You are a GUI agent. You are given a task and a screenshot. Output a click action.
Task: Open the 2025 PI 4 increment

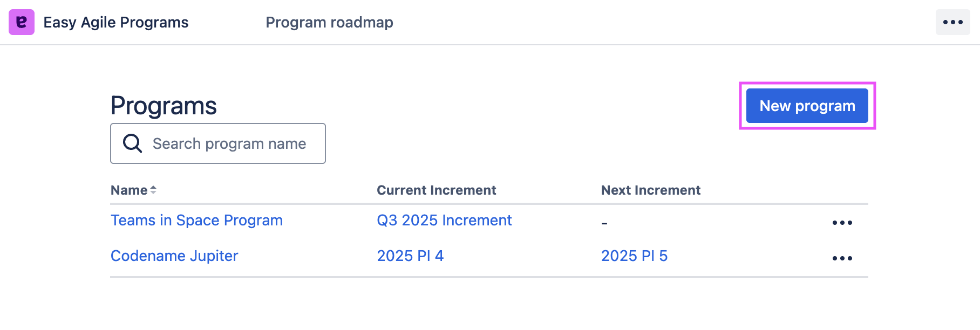pyautogui.click(x=410, y=256)
